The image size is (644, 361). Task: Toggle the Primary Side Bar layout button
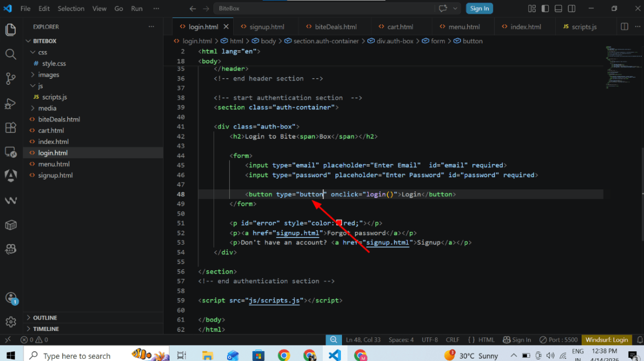coord(545,9)
